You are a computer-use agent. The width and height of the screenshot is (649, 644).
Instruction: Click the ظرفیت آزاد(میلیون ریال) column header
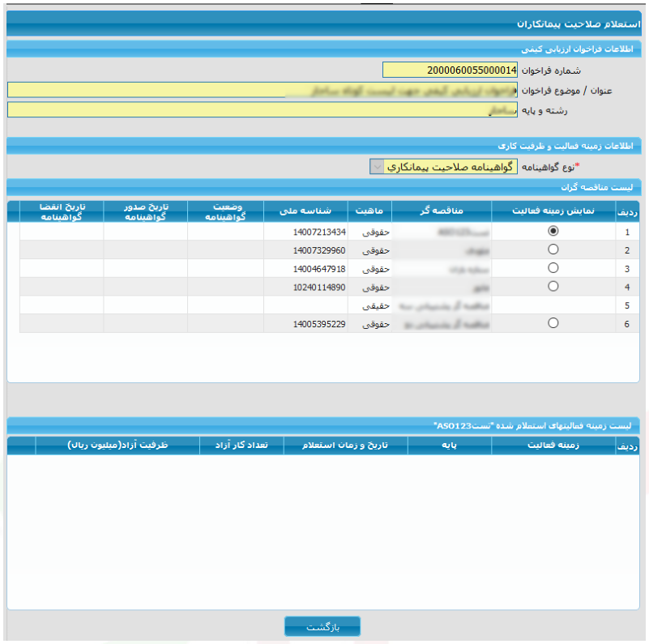118,446
